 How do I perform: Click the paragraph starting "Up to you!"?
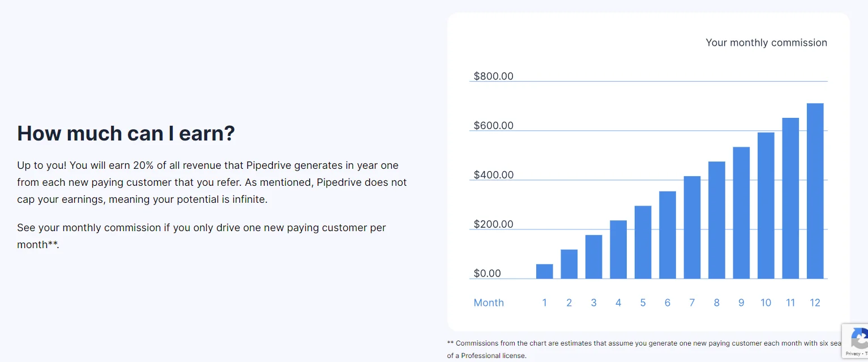212,182
